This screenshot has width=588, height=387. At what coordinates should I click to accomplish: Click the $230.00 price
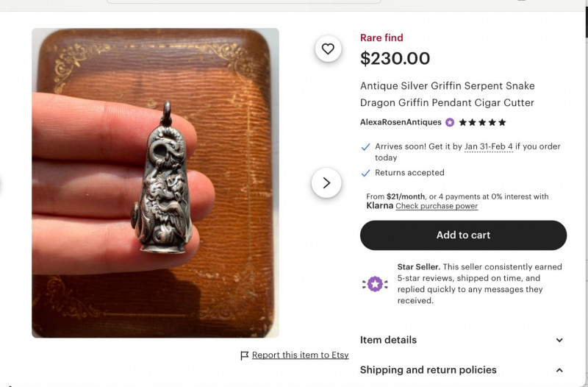click(395, 59)
